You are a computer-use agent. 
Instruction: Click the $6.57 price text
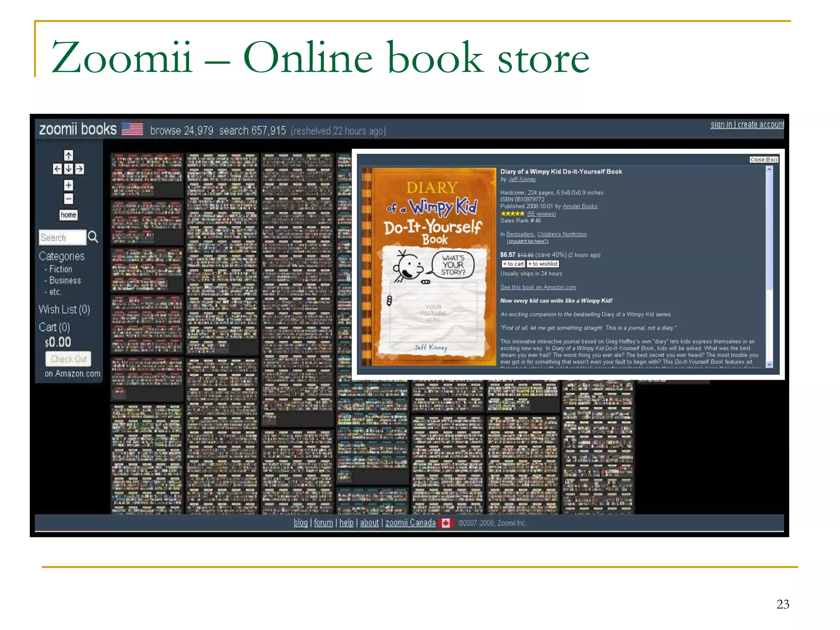tap(508, 255)
